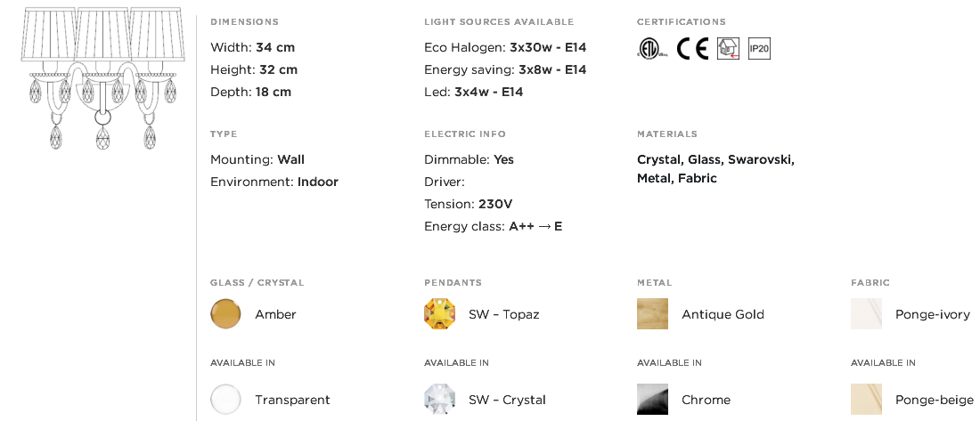This screenshot has height=421, width=980.
Task: Click the Amber label text
Action: click(275, 314)
